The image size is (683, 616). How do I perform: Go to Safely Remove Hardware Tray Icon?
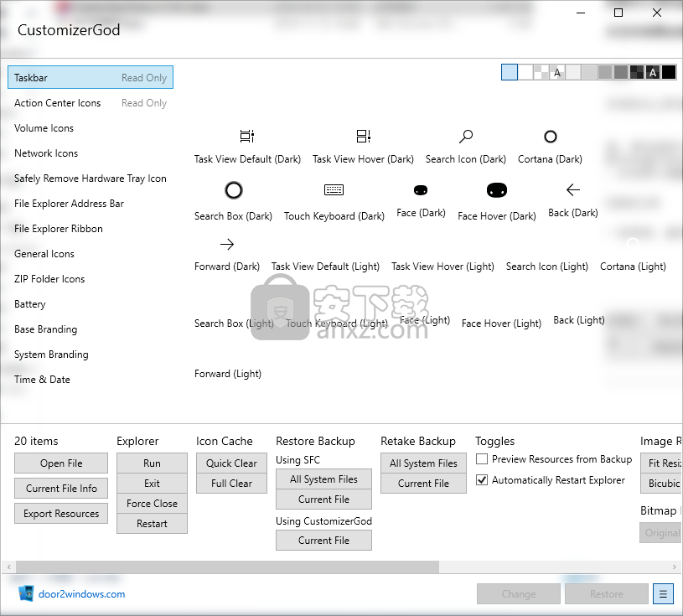click(x=91, y=179)
